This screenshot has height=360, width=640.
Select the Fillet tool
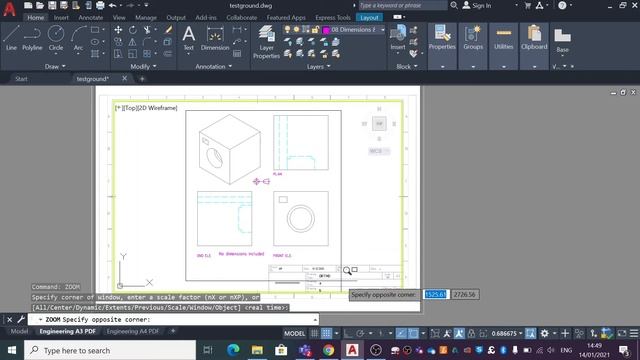pos(147,42)
